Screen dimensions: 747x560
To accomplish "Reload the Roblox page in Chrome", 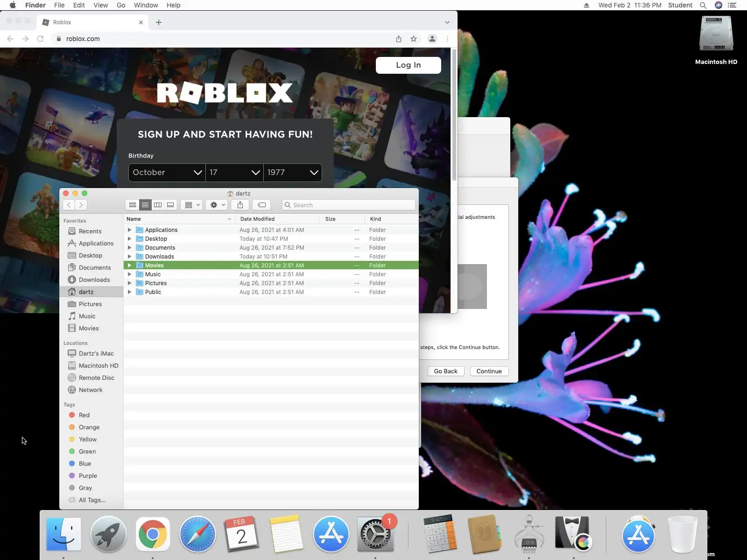I will (x=40, y=39).
